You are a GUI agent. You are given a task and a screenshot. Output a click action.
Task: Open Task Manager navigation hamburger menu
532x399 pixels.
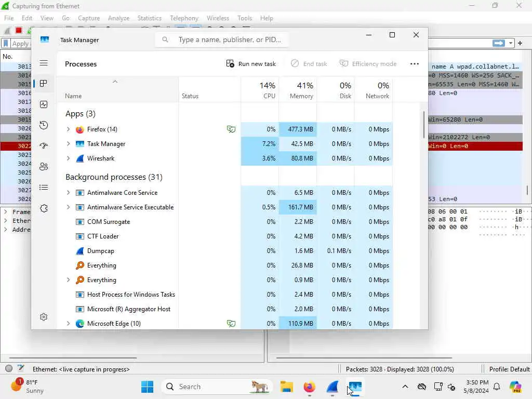(x=44, y=63)
